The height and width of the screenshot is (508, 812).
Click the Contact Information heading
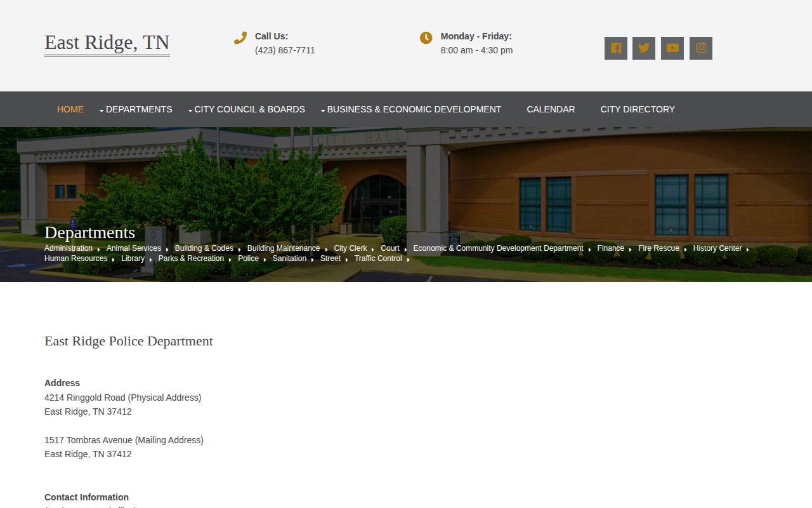[x=86, y=497]
